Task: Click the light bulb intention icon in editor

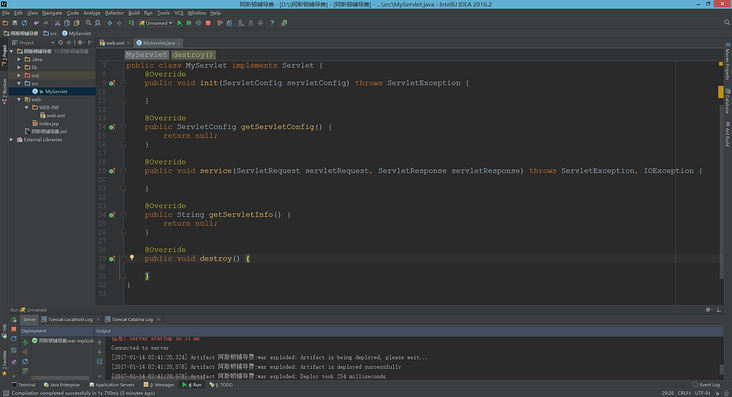Action: [132, 257]
